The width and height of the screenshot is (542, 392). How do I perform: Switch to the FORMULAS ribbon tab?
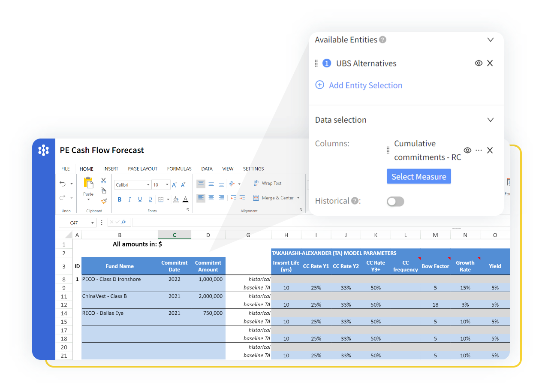tap(179, 169)
